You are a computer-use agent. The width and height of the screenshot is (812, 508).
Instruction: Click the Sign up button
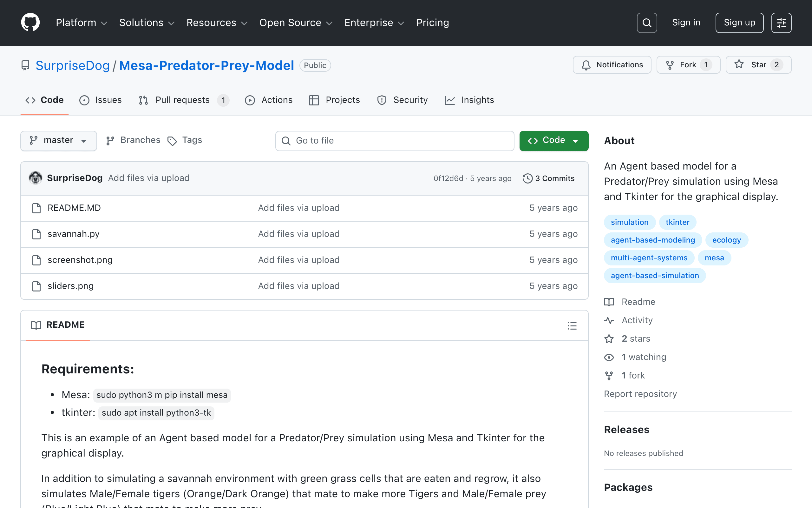(x=740, y=23)
